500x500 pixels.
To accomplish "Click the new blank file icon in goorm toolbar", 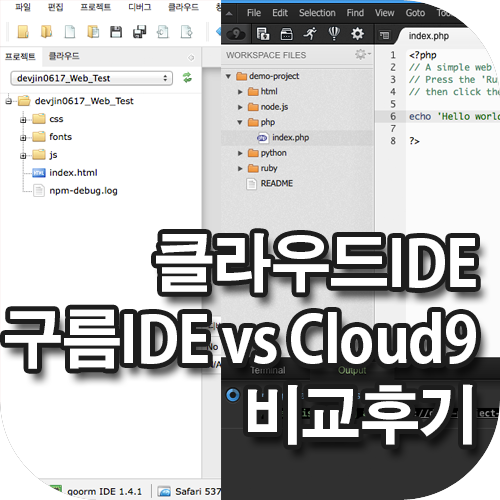I will point(70,32).
